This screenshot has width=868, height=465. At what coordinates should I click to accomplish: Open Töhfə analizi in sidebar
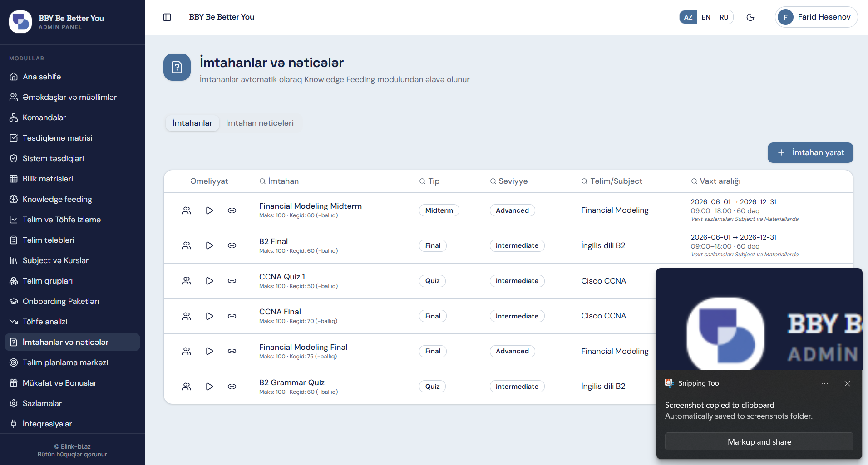point(72,322)
